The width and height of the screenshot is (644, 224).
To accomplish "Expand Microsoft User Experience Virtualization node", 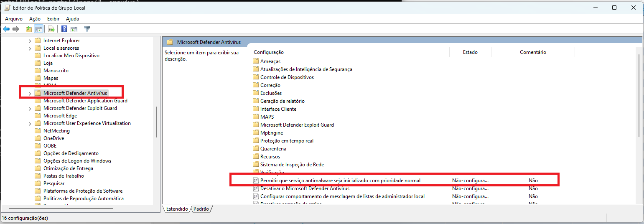I will click(x=30, y=123).
